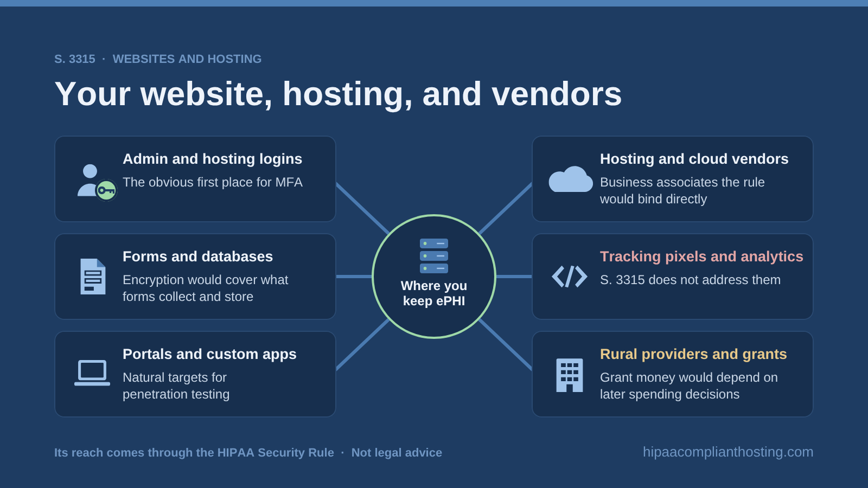Click the 'S. 3315' label above the title
Viewport: 868px width, 488px height.
[x=75, y=59]
